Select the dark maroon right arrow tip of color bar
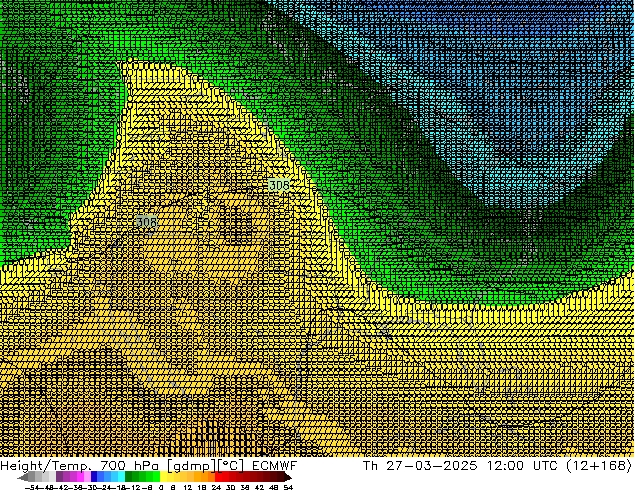634x490 pixels. click(288, 478)
